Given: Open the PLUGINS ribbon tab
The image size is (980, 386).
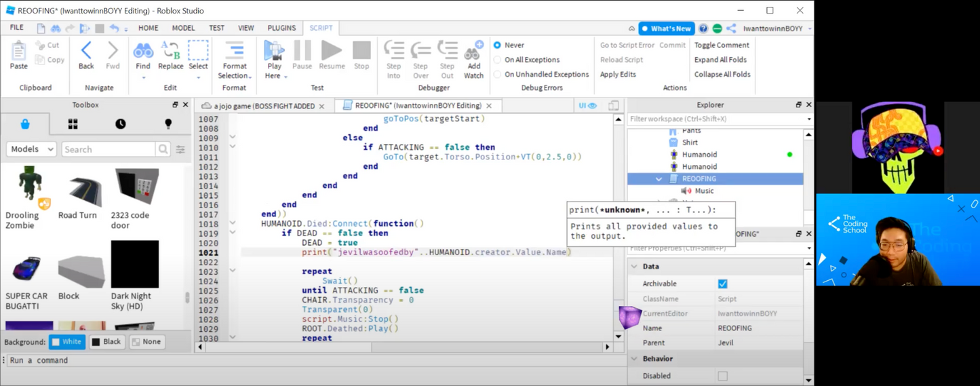Looking at the screenshot, I should point(281,28).
